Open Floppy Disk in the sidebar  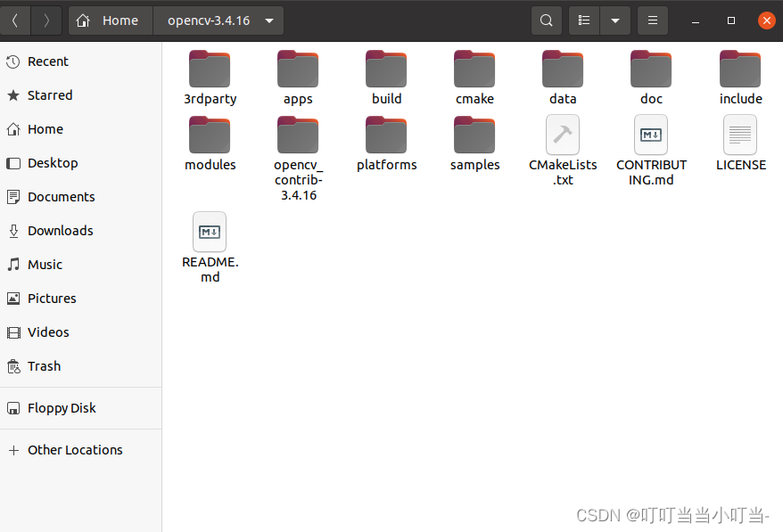(x=80, y=408)
